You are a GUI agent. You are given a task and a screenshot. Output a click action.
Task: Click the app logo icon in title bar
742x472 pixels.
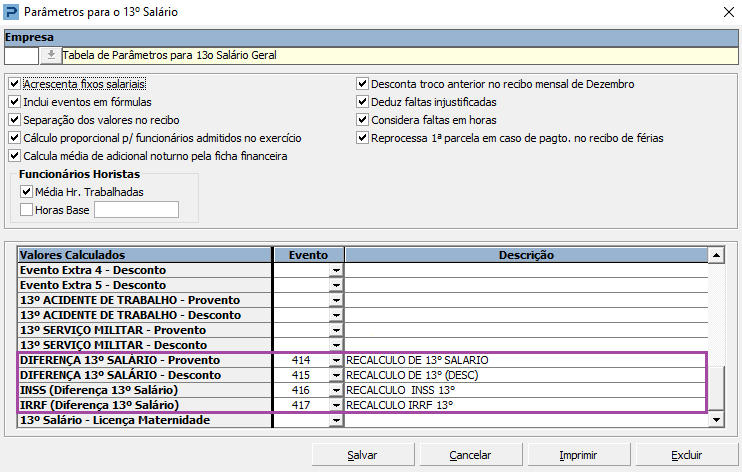click(11, 12)
